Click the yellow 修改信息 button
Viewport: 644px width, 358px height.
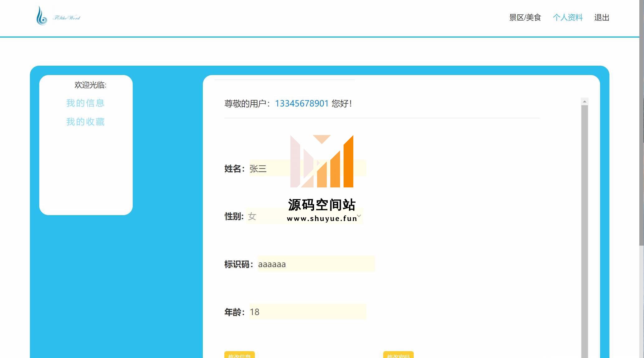pos(240,355)
